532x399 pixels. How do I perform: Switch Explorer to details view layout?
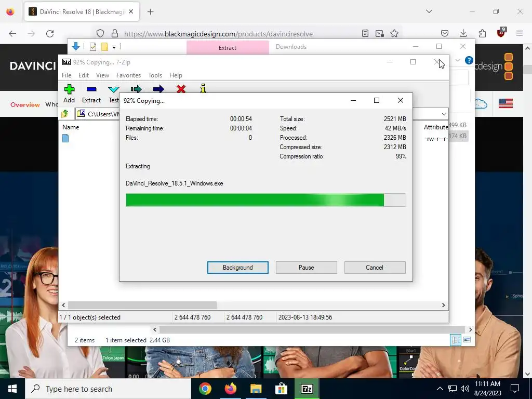(x=456, y=340)
